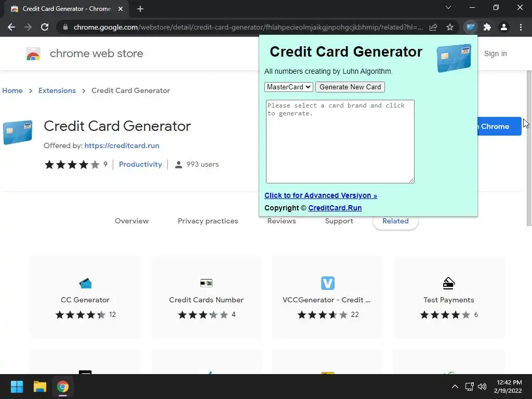Click the Credit Card Generator popup heading
Screen dimensions: 532x399
pyautogui.click(x=345, y=52)
